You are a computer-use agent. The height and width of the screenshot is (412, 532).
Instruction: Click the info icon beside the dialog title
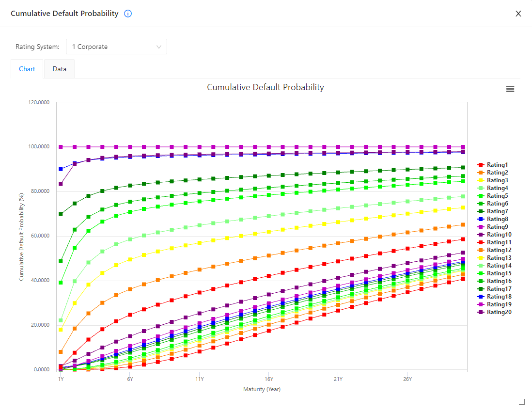pos(127,14)
